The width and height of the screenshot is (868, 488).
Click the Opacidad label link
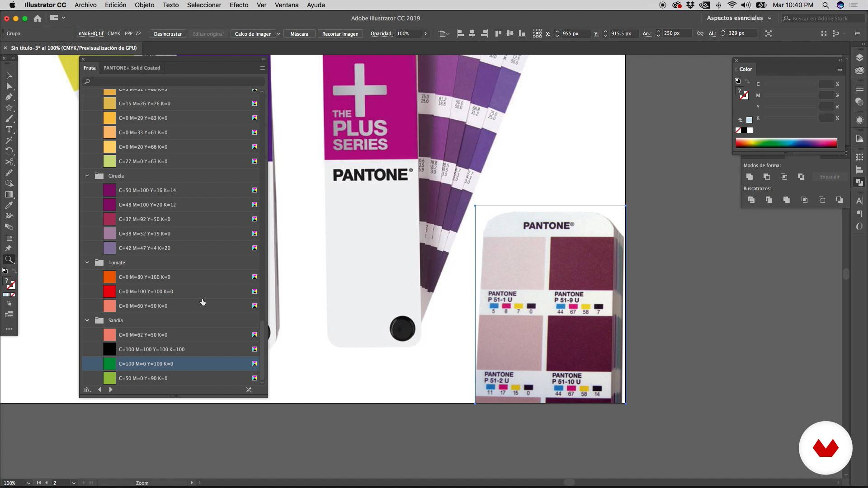click(x=381, y=33)
